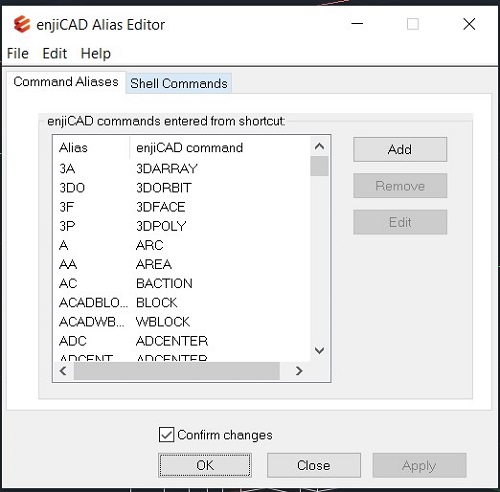Open the Edit menu
The width and height of the screenshot is (500, 492).
click(55, 53)
